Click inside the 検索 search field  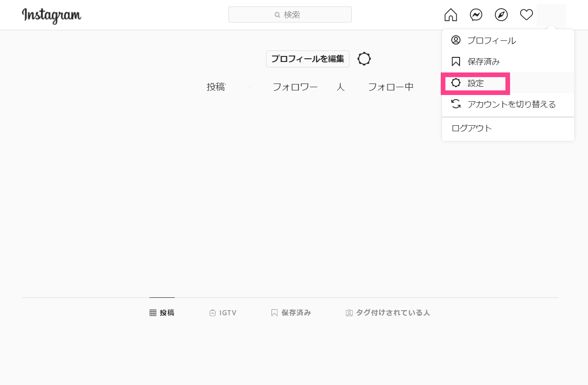tap(290, 15)
